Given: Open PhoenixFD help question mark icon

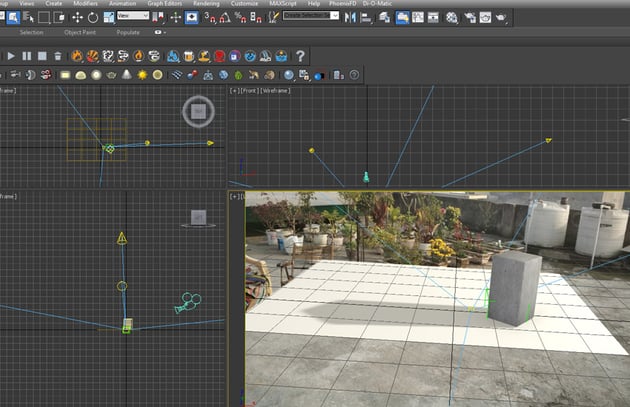Looking at the screenshot, I should tap(300, 56).
